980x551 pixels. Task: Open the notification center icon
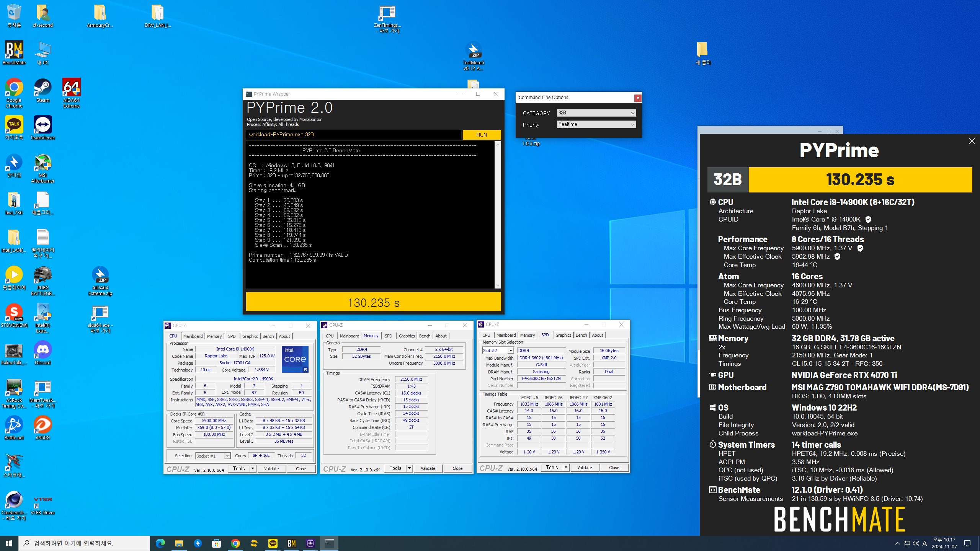tap(967, 543)
